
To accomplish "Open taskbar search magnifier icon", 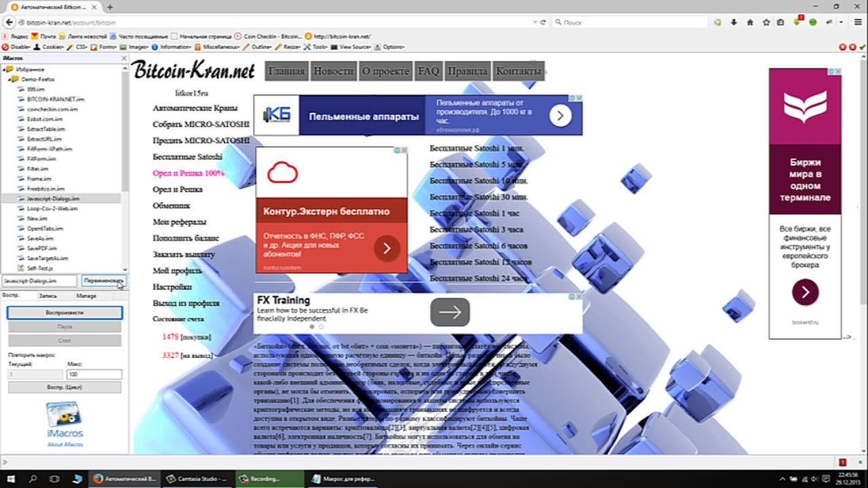I will coord(33,479).
